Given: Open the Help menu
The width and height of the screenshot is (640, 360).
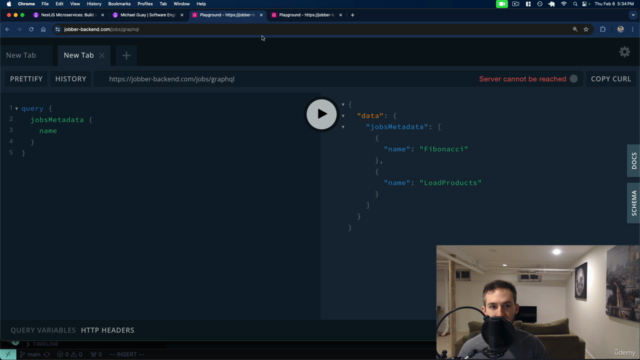Looking at the screenshot, I should pos(201,4).
